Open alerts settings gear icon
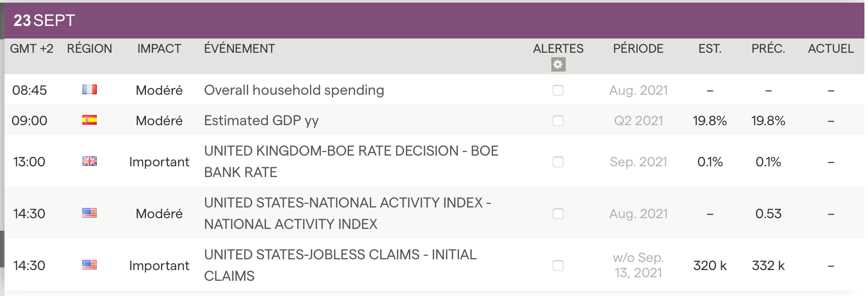 [x=558, y=65]
